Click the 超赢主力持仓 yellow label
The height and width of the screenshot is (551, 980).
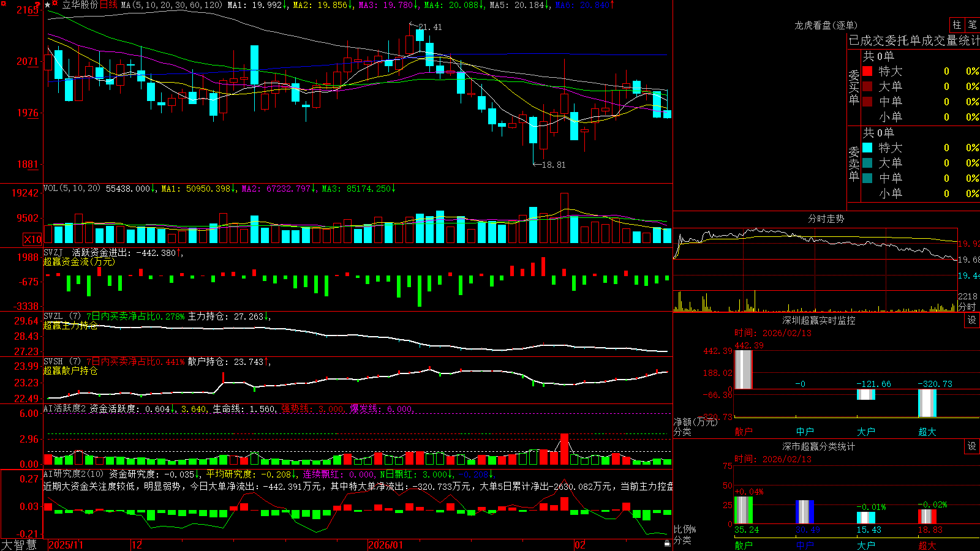pyautogui.click(x=70, y=325)
